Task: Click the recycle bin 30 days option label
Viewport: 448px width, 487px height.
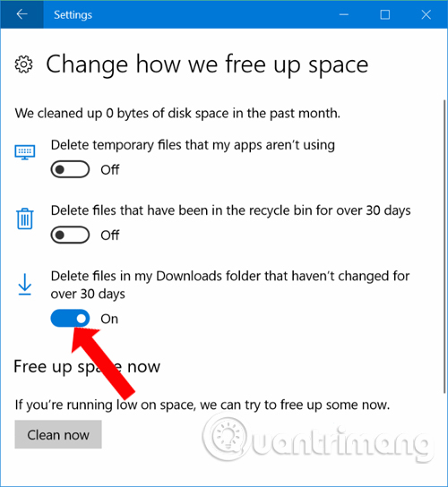Action: point(230,210)
